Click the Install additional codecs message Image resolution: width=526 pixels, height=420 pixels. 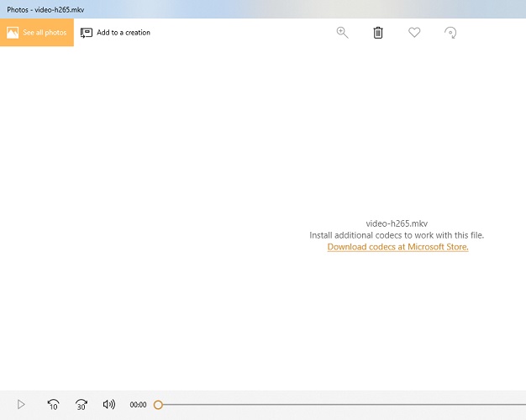pyautogui.click(x=397, y=235)
